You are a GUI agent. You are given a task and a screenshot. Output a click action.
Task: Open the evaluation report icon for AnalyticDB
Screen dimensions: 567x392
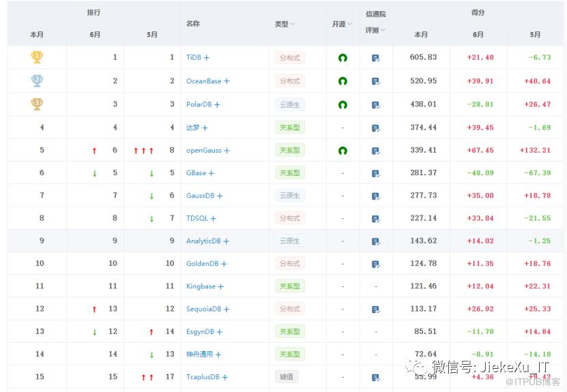pyautogui.click(x=376, y=241)
